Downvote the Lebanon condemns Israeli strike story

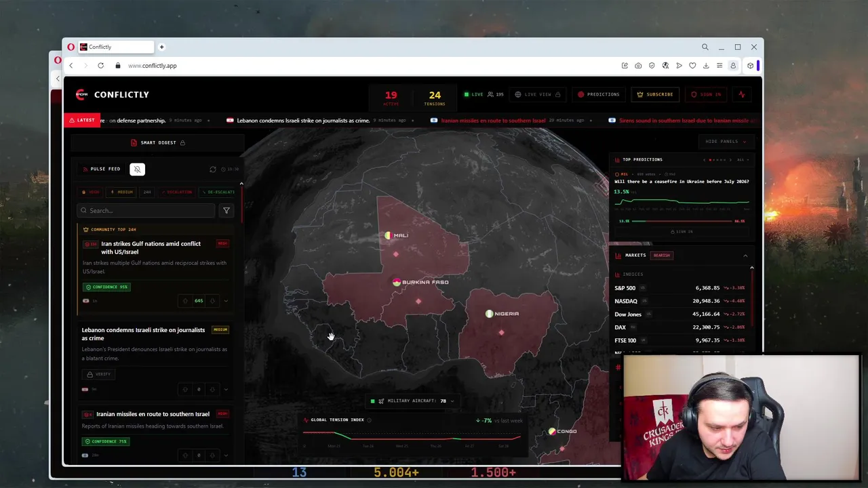tap(212, 390)
